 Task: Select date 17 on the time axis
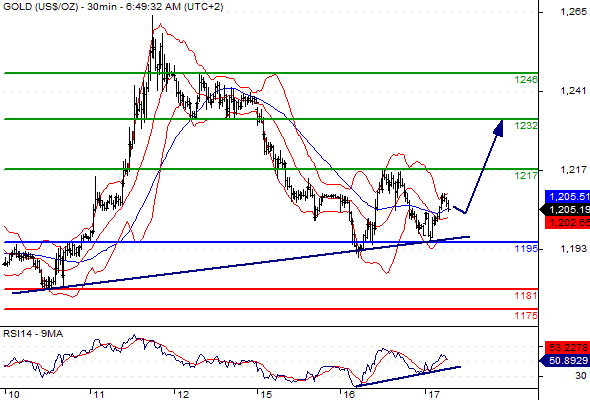[x=434, y=395]
